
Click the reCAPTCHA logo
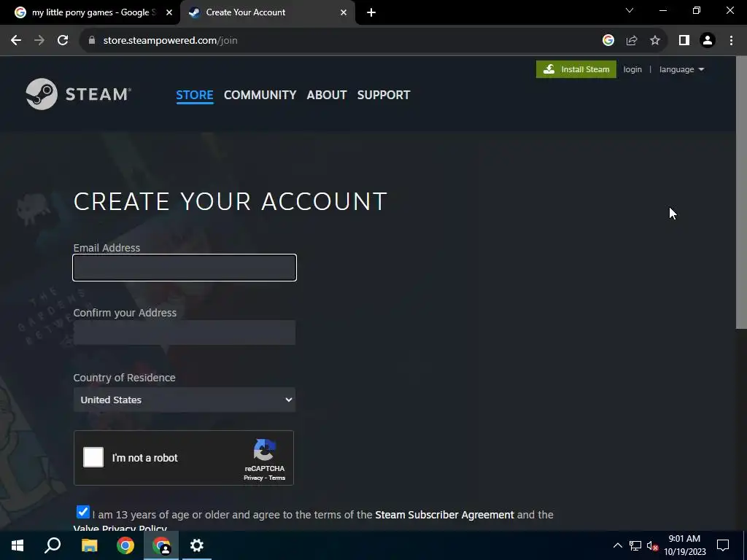pyautogui.click(x=264, y=450)
